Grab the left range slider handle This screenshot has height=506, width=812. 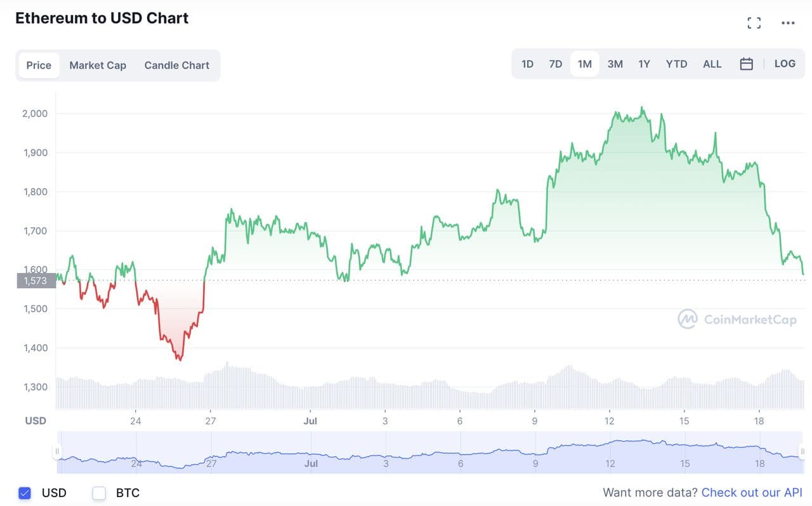57,452
